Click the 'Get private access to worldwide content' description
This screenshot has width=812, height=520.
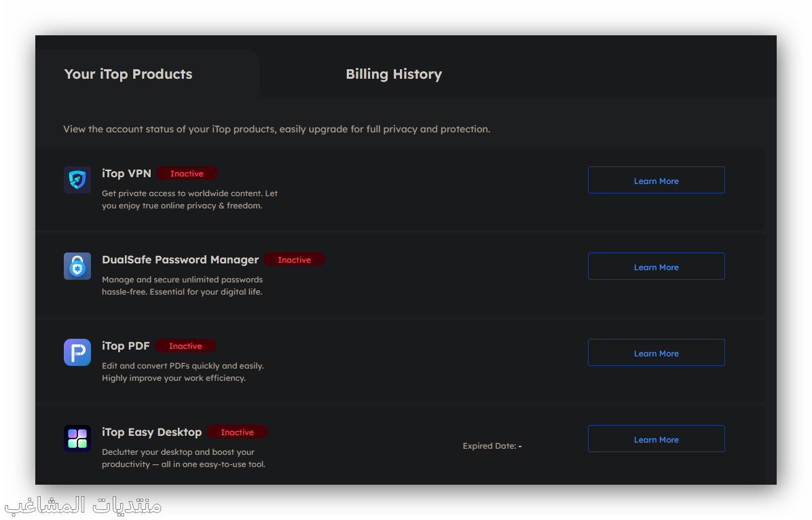pos(189,200)
